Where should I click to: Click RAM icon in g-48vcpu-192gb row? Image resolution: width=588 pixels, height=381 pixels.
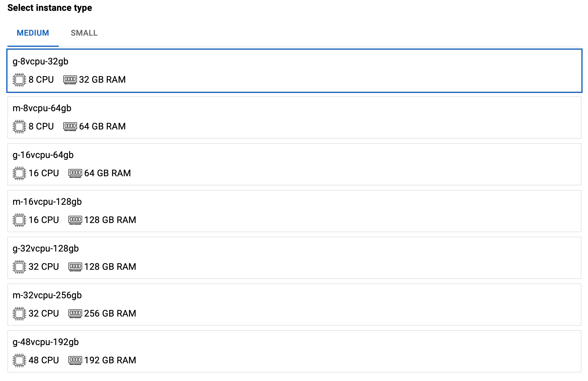point(75,360)
